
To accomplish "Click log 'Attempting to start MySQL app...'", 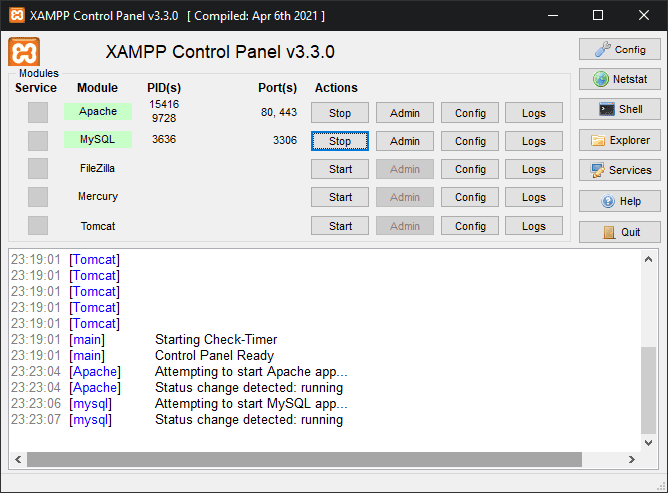I will point(251,404).
